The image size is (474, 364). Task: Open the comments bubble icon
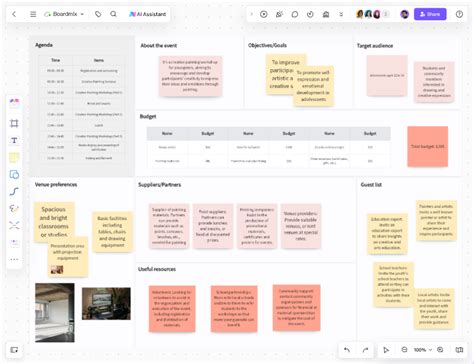pos(295,14)
